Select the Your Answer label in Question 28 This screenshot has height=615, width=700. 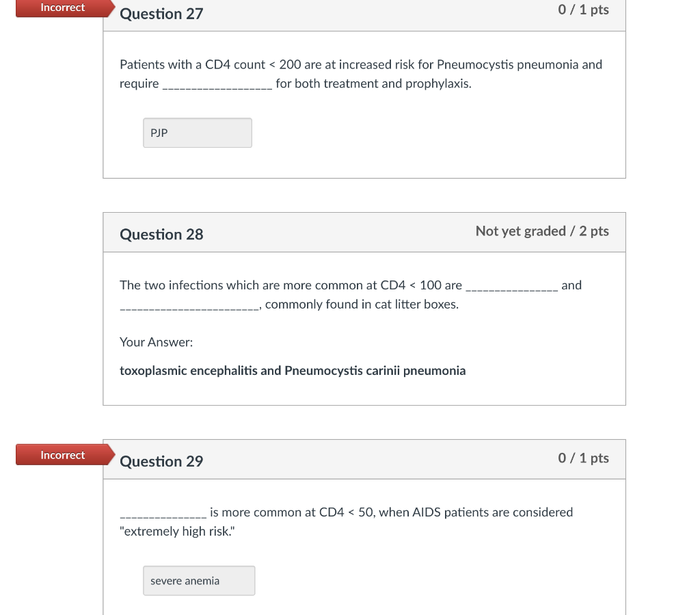(156, 341)
